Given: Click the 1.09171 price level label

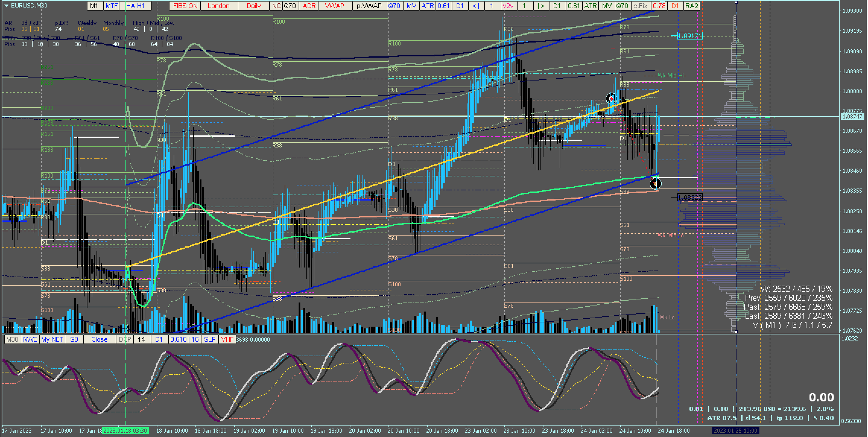Looking at the screenshot, I should (x=689, y=36).
